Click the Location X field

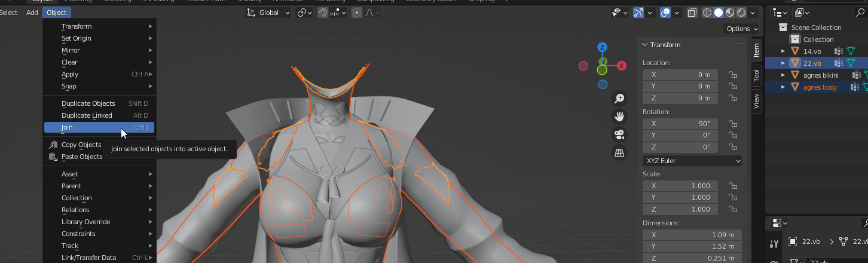click(681, 75)
